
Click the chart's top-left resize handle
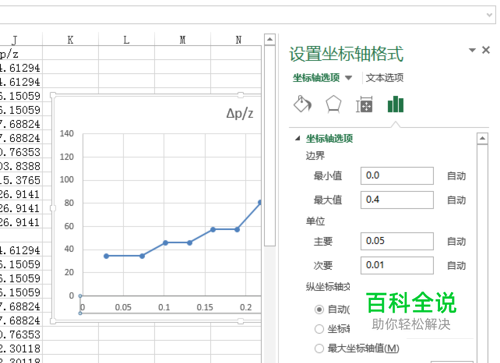(53, 95)
